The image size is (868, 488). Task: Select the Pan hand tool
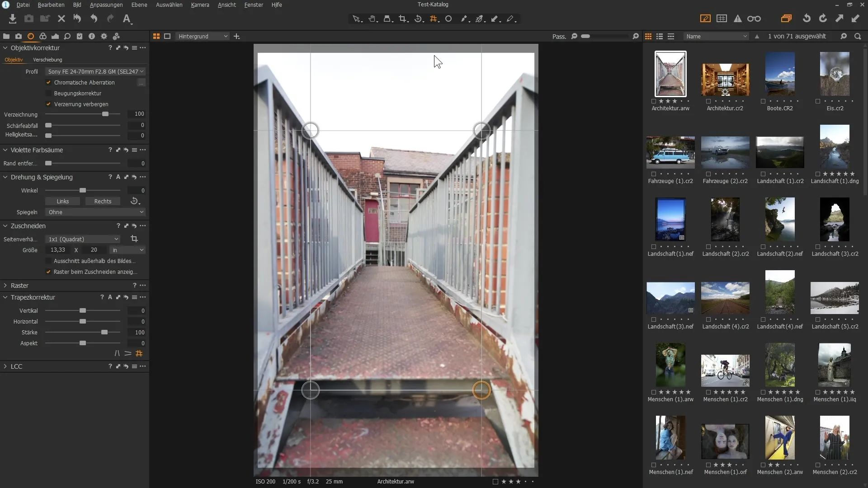tap(373, 19)
